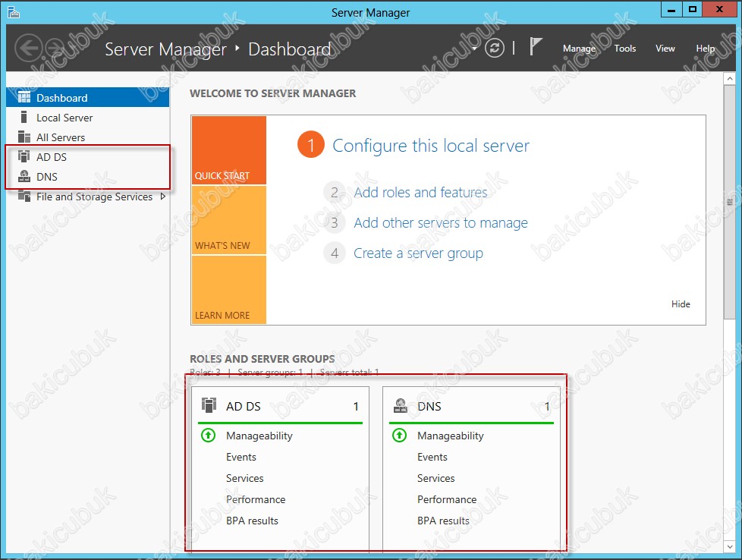Select DNS in the sidebar
The height and width of the screenshot is (560, 742).
coord(87,177)
